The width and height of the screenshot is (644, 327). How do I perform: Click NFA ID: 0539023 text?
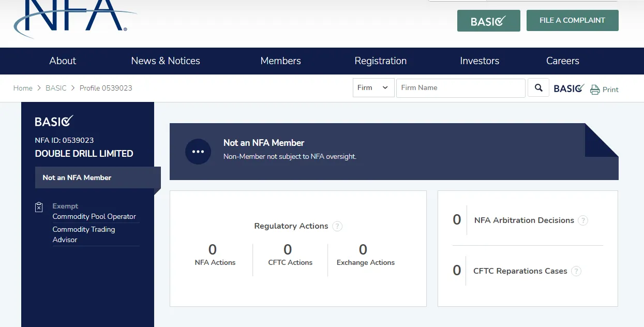pos(64,140)
